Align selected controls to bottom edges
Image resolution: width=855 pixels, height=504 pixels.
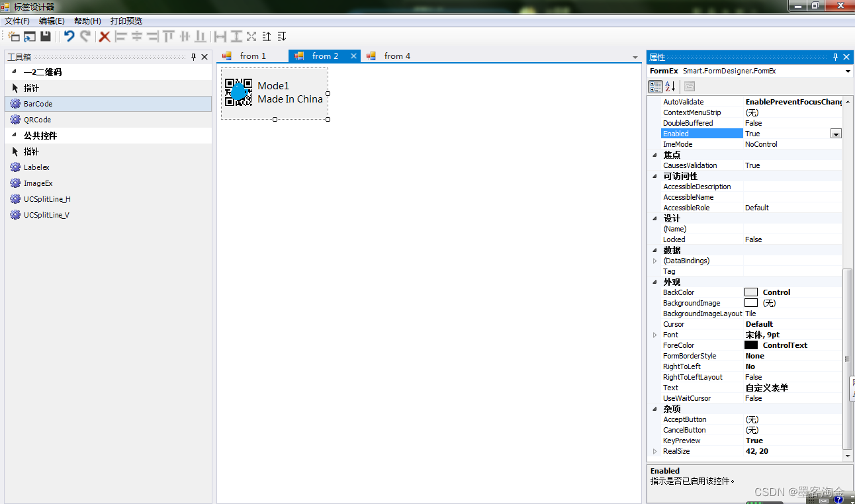201,36
